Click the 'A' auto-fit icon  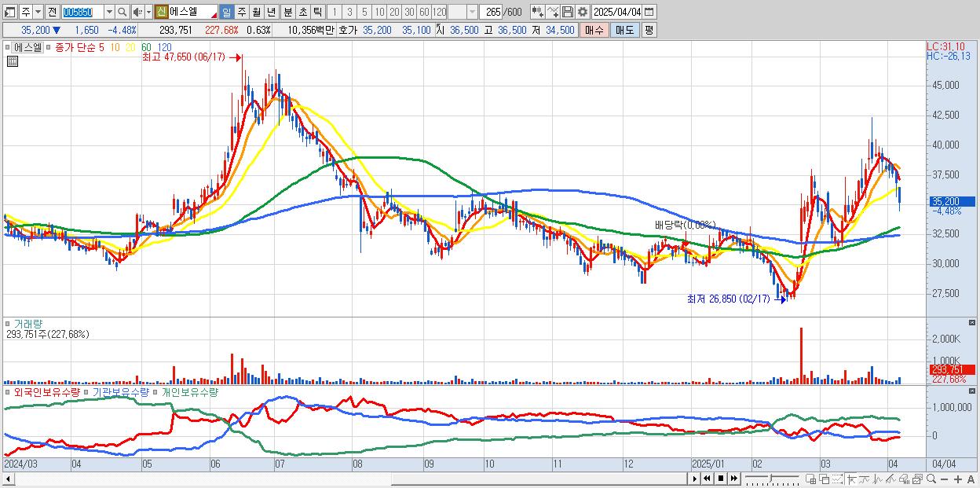971,479
